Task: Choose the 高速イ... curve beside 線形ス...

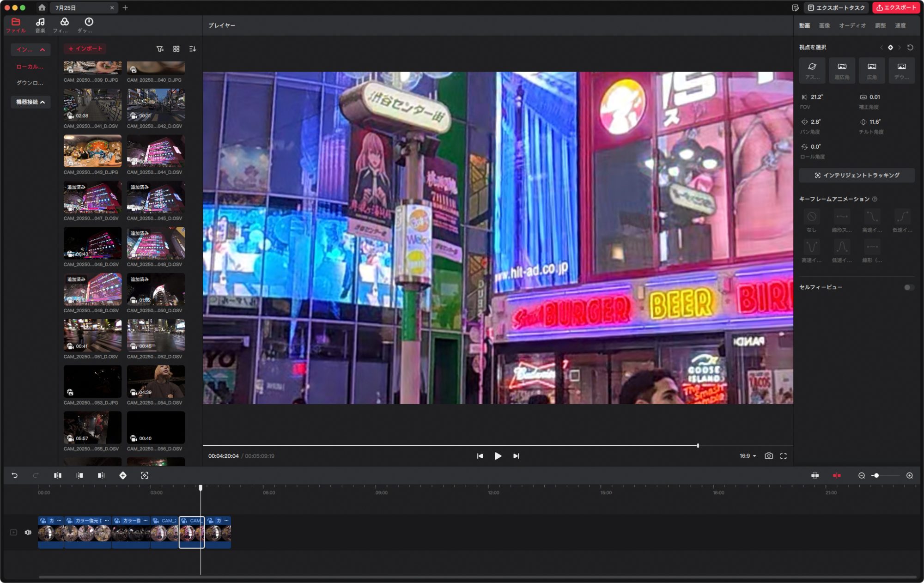Action: pos(872,221)
